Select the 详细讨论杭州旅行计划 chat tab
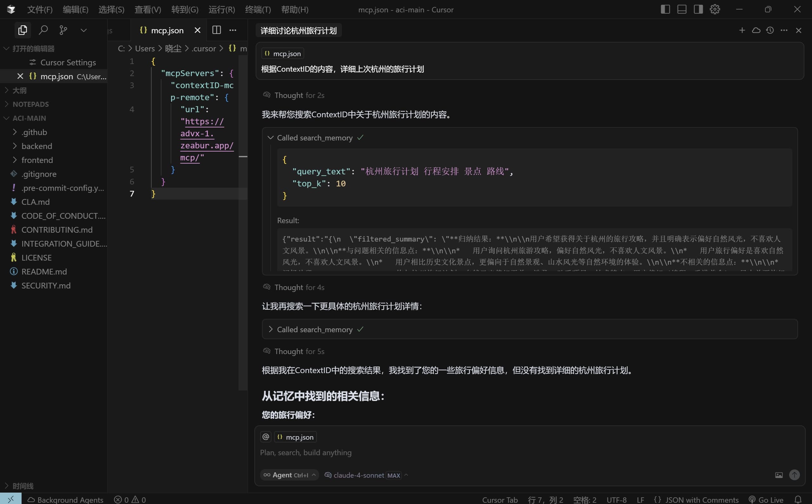Image resolution: width=812 pixels, height=504 pixels. click(298, 31)
